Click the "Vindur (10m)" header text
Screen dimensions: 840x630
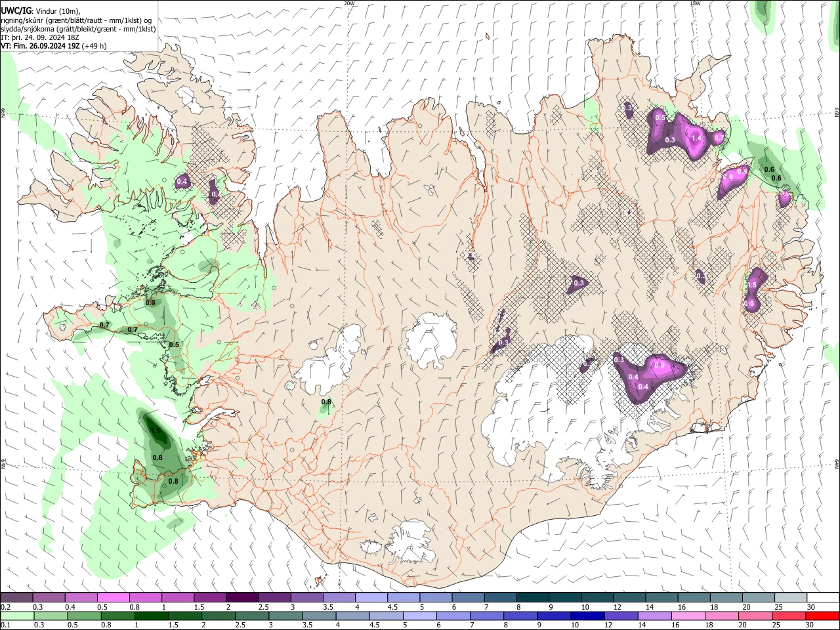57,11
